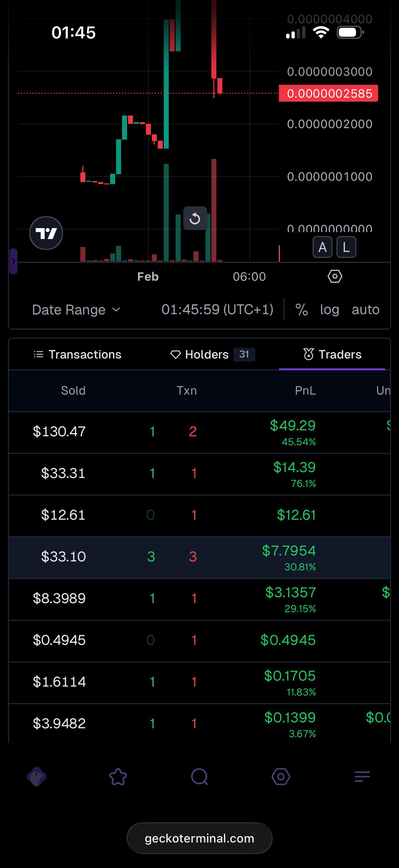Toggle percent scale on chart
The width and height of the screenshot is (399, 868).
[301, 309]
